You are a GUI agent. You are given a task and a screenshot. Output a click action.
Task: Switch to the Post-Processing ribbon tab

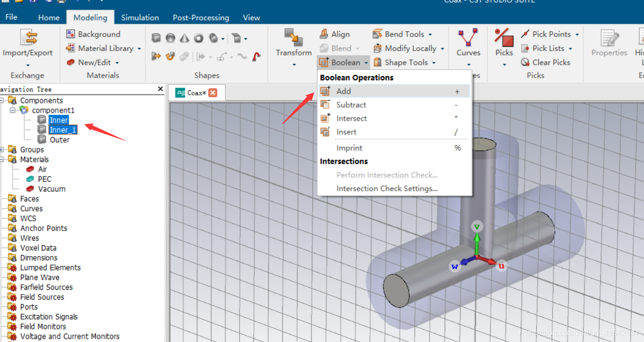tap(201, 17)
